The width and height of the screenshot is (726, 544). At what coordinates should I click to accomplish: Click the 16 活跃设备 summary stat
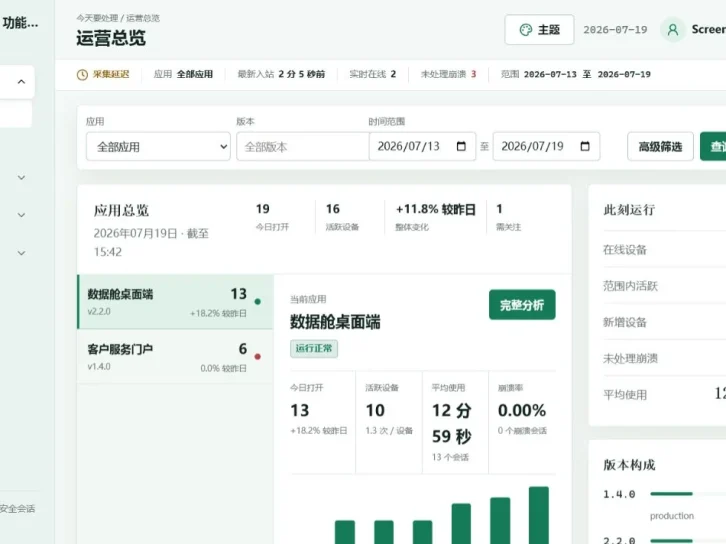tap(342, 218)
